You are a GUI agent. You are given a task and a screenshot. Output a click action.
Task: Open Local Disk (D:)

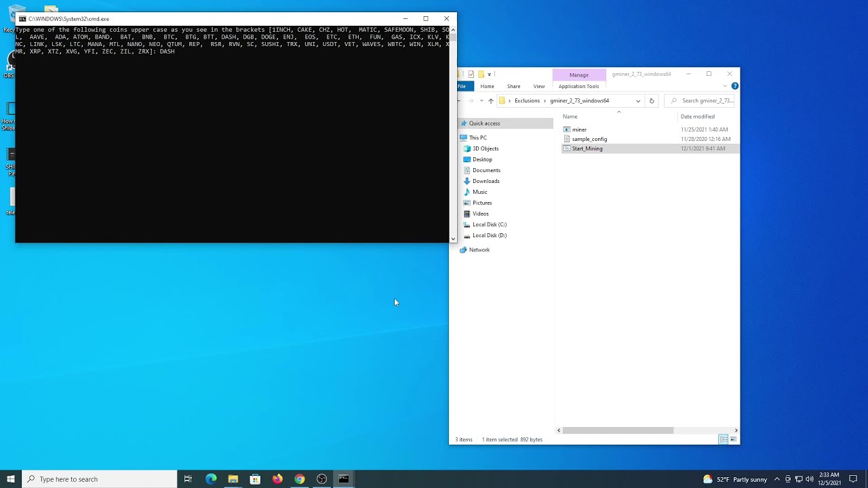tap(489, 235)
